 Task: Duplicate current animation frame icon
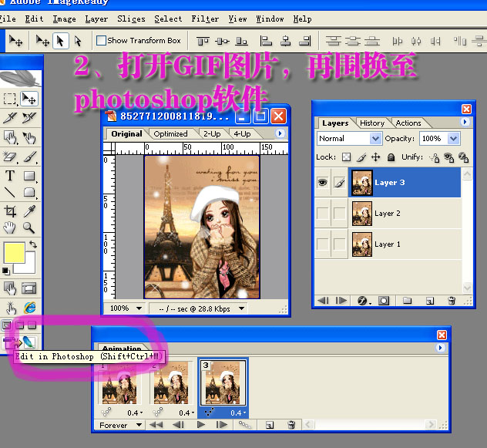pyautogui.click(x=270, y=425)
